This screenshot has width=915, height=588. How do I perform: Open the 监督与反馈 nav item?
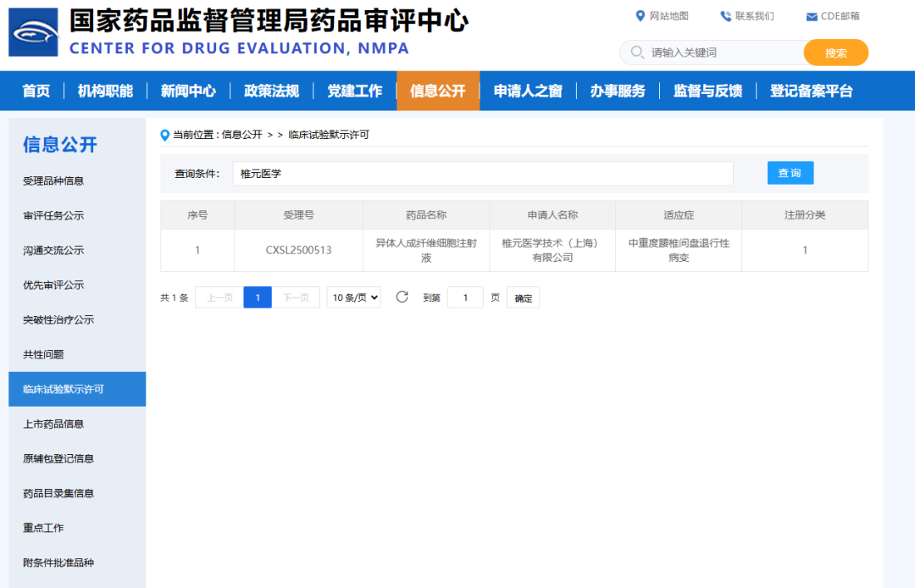[x=707, y=91]
